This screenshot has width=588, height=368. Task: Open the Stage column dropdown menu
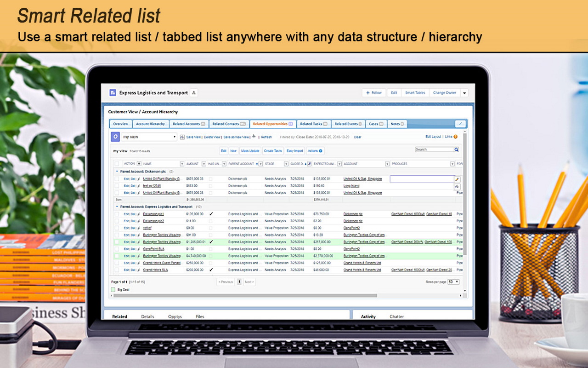(286, 164)
